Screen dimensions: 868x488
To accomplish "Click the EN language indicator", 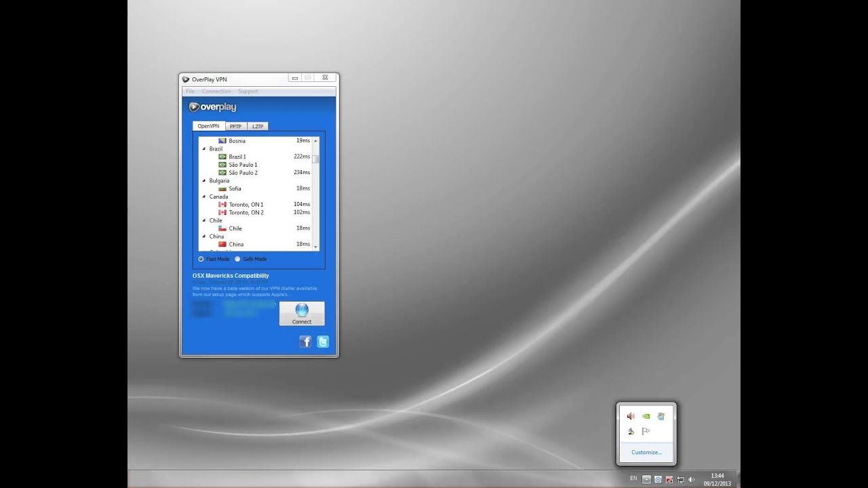I will point(633,479).
